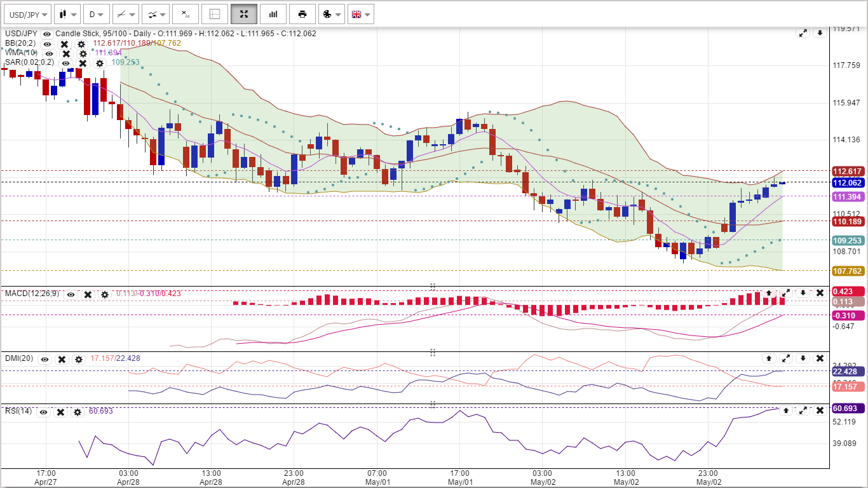Toggle visibility of BB(20;2) indicator

coord(47,44)
